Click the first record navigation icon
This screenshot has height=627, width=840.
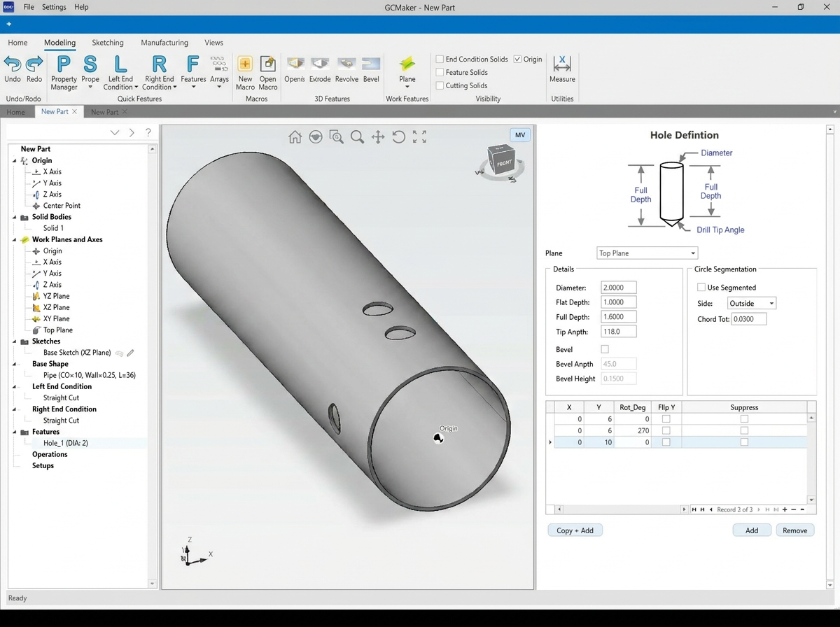tap(694, 509)
